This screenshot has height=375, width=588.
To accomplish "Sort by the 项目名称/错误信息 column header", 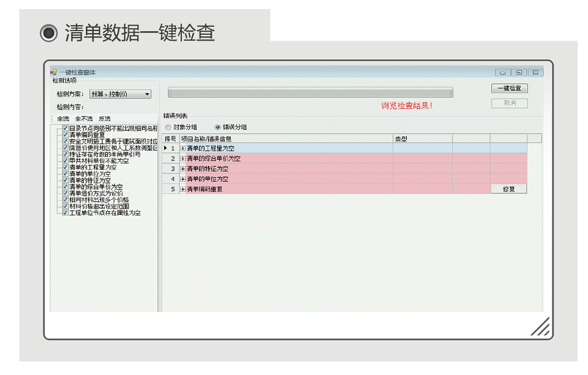I will coord(286,139).
